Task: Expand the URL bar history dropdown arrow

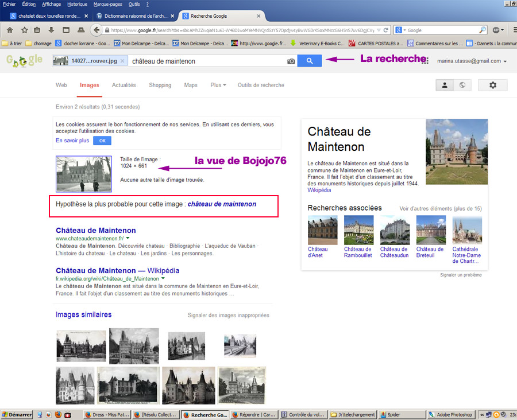Action: (x=379, y=30)
